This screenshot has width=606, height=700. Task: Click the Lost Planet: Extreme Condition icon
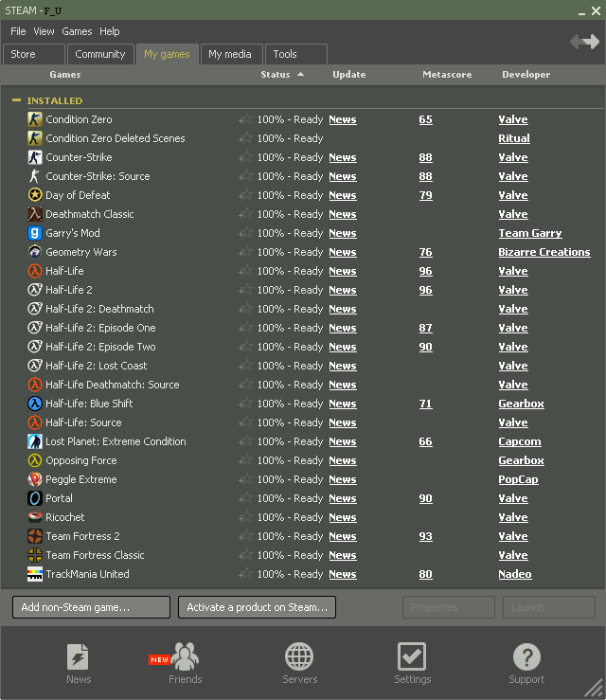(x=35, y=441)
